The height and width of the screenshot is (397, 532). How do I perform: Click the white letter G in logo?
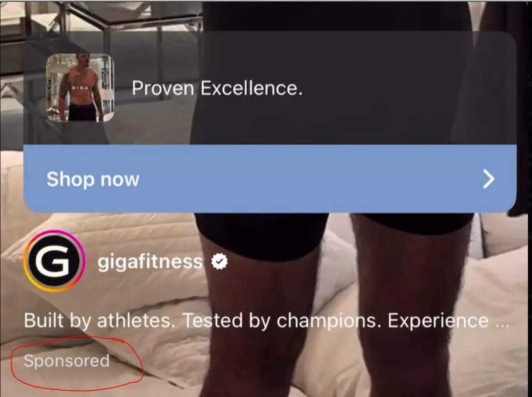[54, 261]
